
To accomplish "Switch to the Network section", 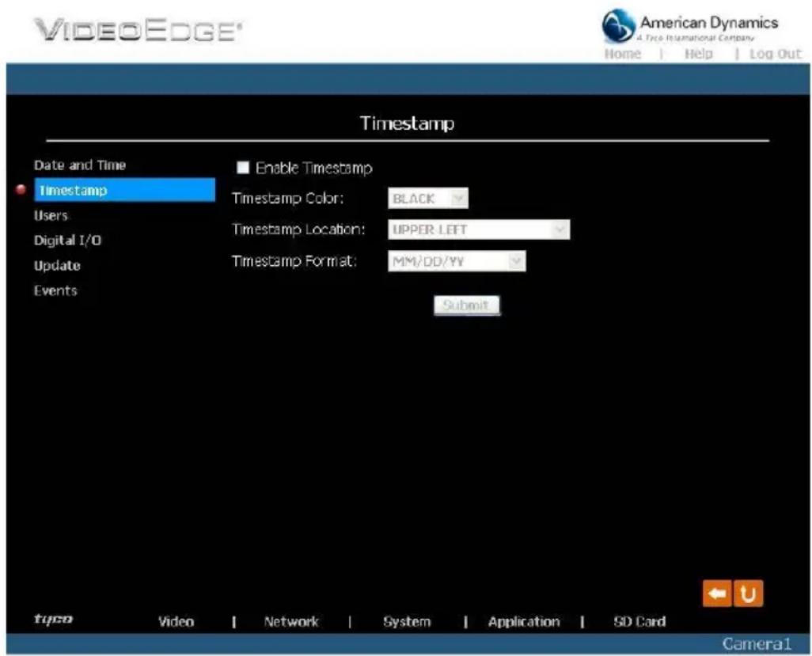I will (x=291, y=621).
